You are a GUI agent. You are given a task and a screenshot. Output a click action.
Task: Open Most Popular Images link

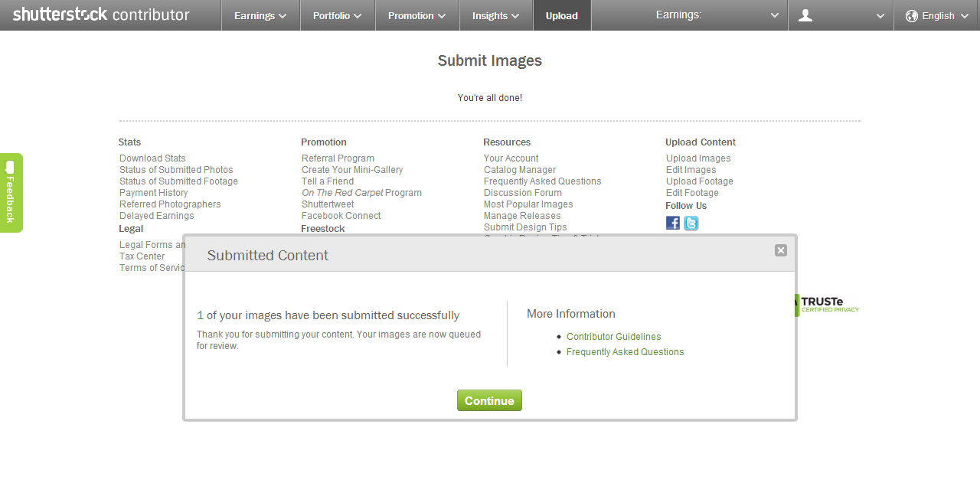point(528,204)
